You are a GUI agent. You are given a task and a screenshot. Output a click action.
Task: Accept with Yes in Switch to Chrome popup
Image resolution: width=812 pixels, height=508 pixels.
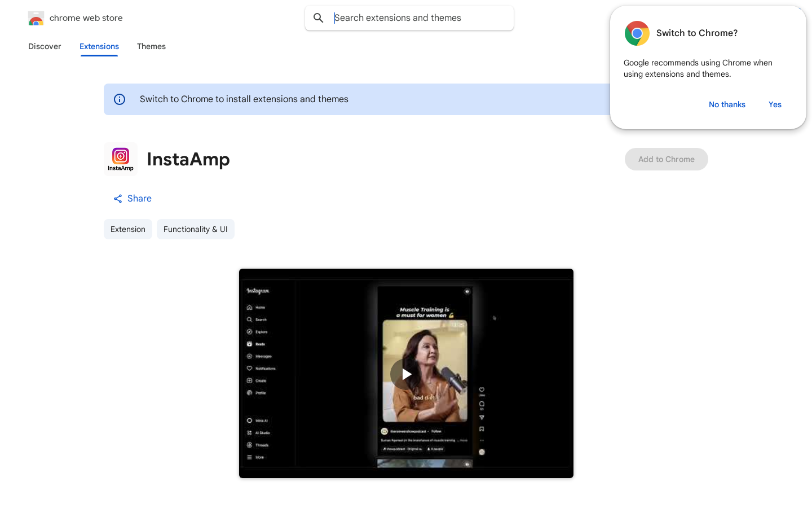point(775,104)
